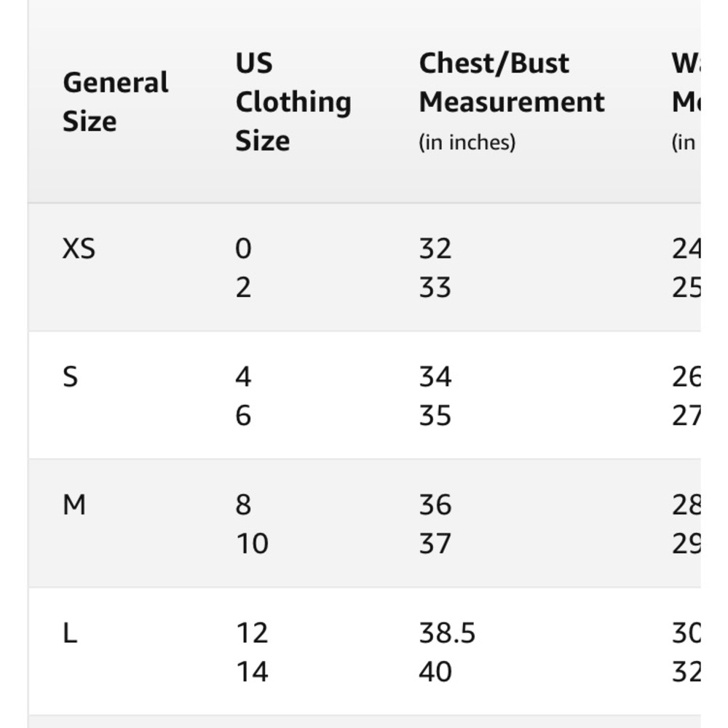The width and height of the screenshot is (728, 728).
Task: Click the L general size row label
Action: pos(70,633)
